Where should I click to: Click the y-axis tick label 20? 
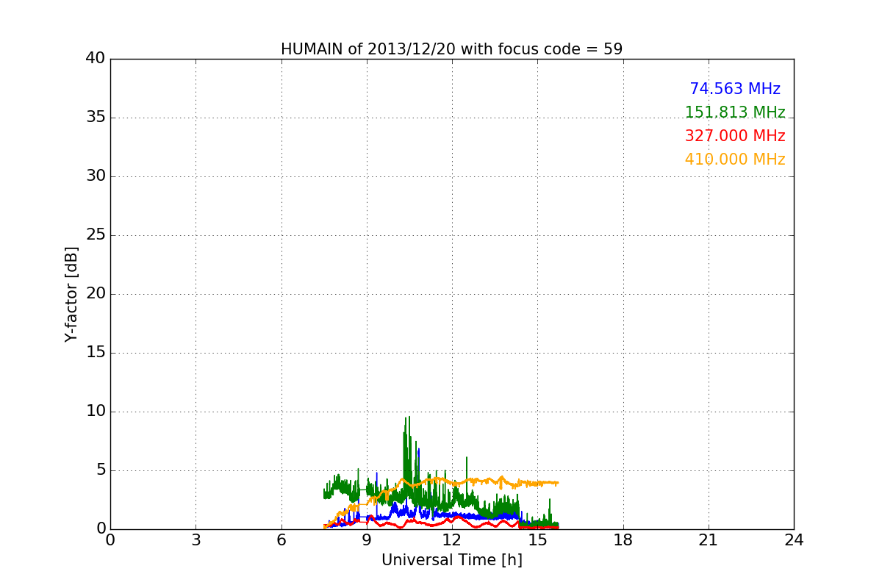pyautogui.click(x=96, y=294)
